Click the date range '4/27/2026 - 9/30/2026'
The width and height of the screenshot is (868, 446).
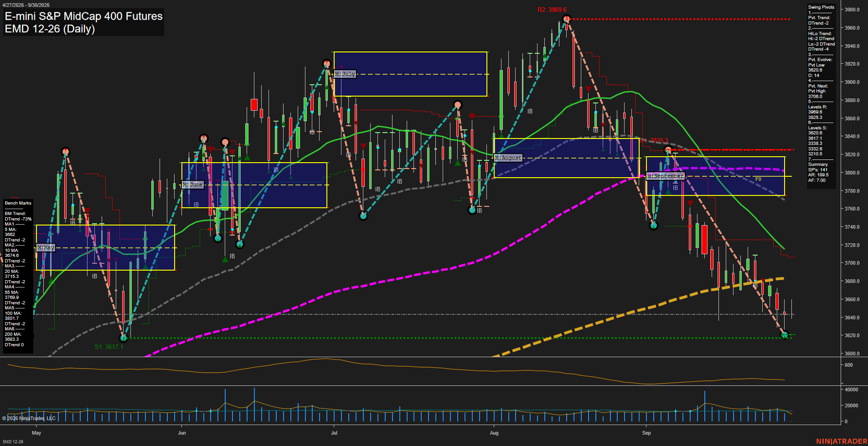(x=26, y=5)
